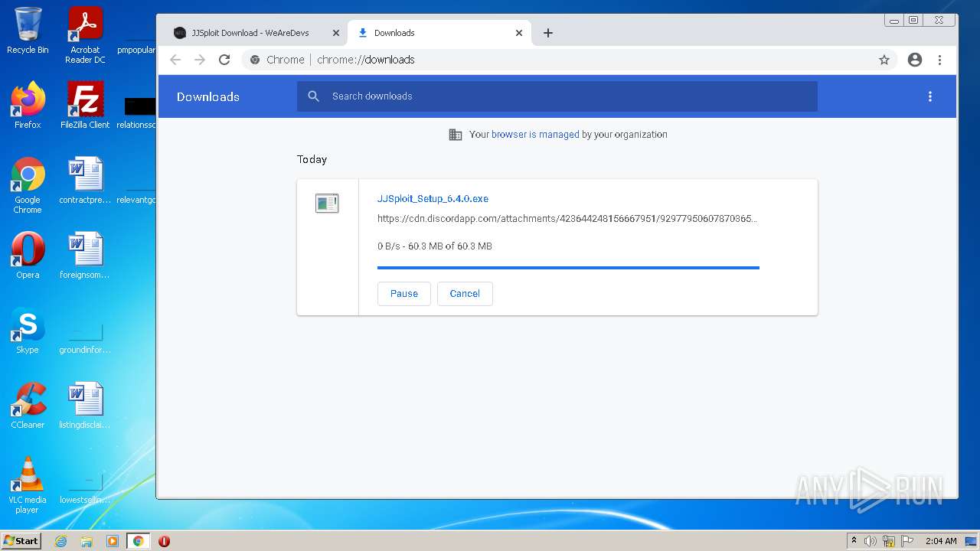Select the contractpre Word document icon

[85, 180]
